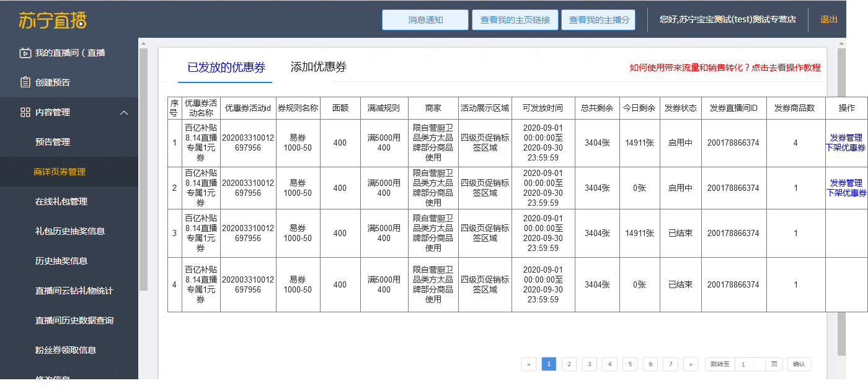This screenshot has width=868, height=391.
Task: Click the 发券商品数 column header
Action: (x=795, y=108)
